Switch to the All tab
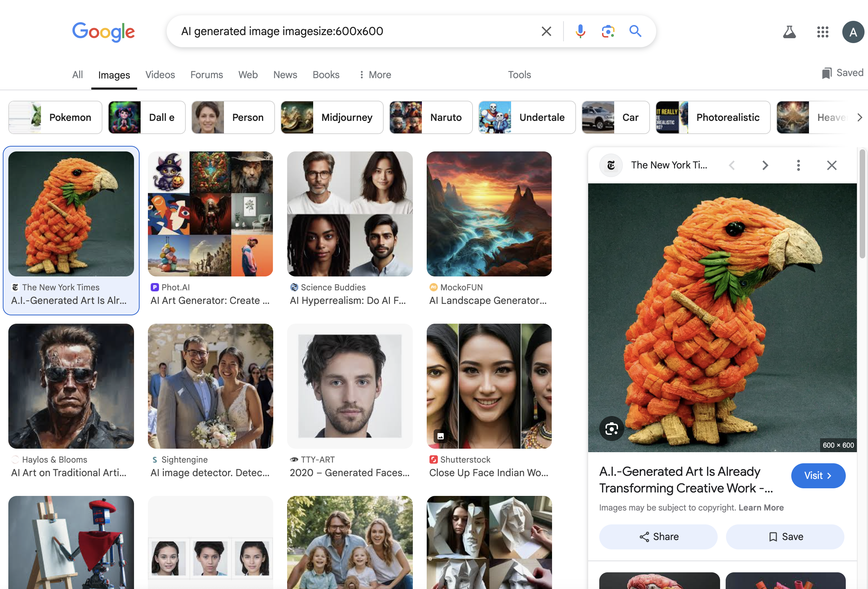868x589 pixels. (x=77, y=75)
